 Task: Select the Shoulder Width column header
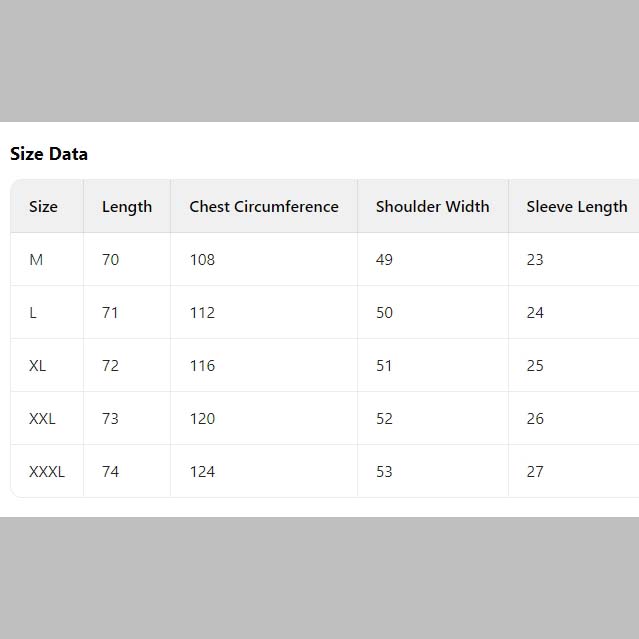433,207
